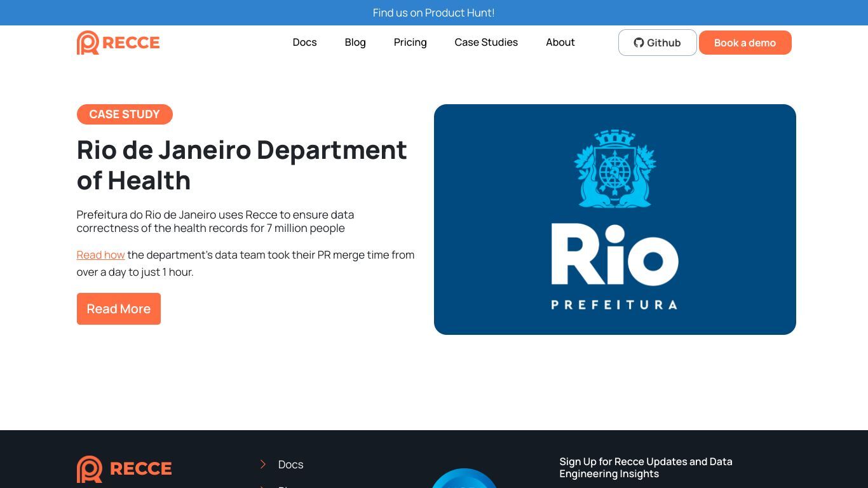Open Docs link in the footer
The width and height of the screenshot is (868, 488).
coord(290,464)
